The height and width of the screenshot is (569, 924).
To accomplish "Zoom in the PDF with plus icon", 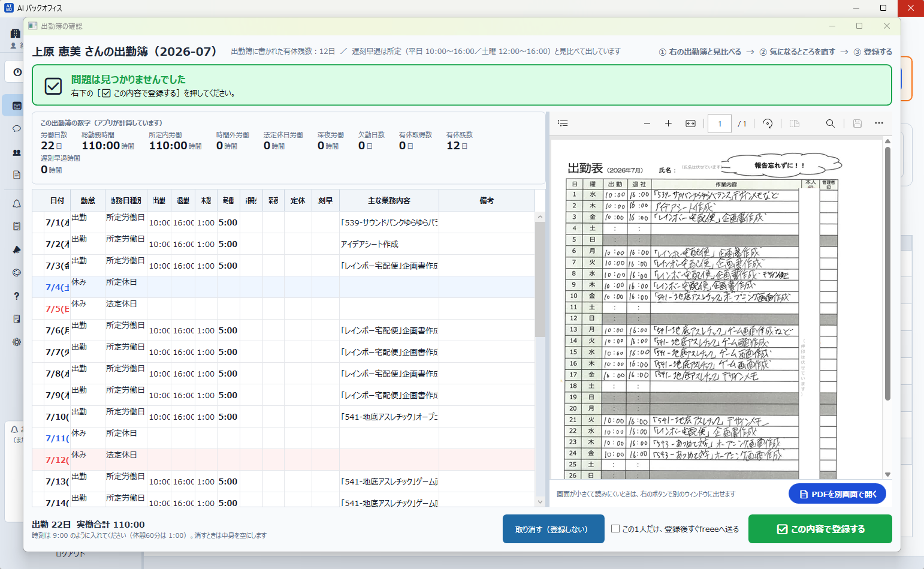I will coord(668,124).
